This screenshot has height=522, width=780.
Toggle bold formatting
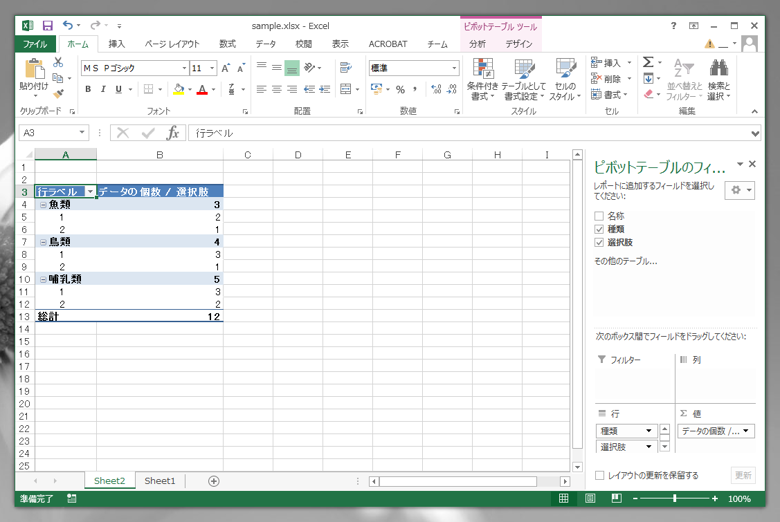click(88, 89)
